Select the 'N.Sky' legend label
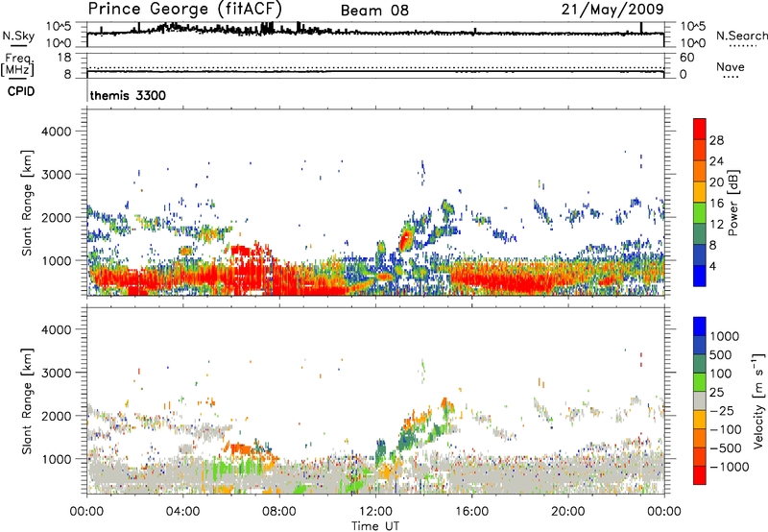768x532 pixels. click(x=18, y=36)
